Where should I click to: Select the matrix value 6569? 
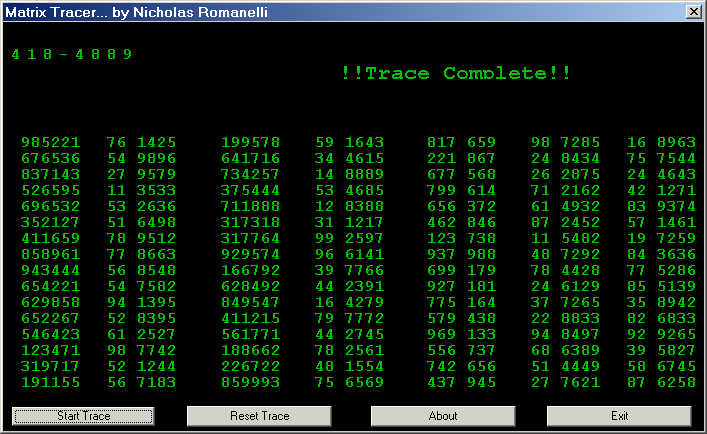(364, 383)
